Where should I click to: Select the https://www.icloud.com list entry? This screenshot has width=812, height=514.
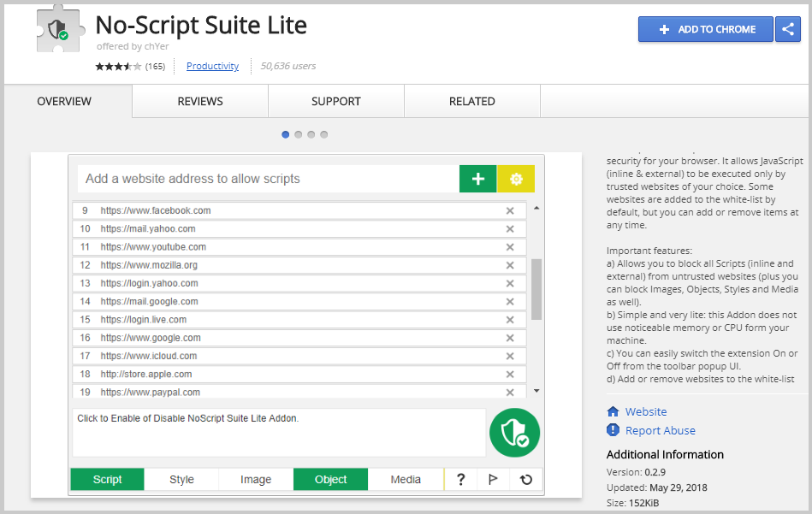pos(299,356)
